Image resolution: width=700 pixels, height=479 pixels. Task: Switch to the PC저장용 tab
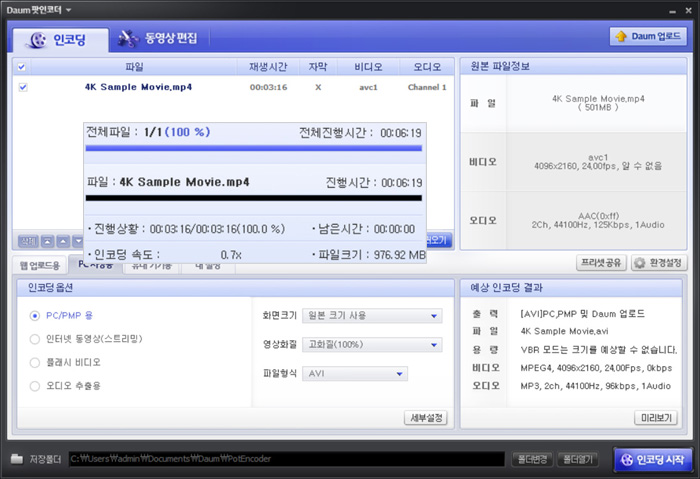(95, 266)
